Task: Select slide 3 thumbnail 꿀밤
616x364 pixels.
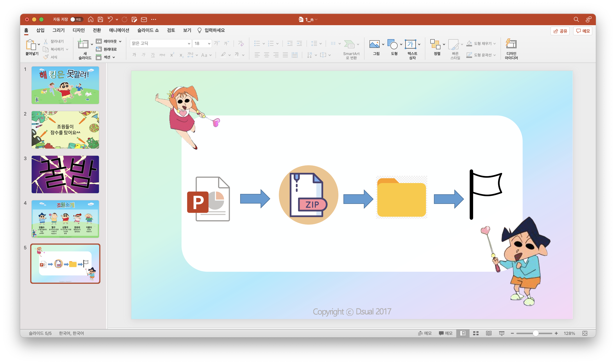Action: (x=65, y=174)
